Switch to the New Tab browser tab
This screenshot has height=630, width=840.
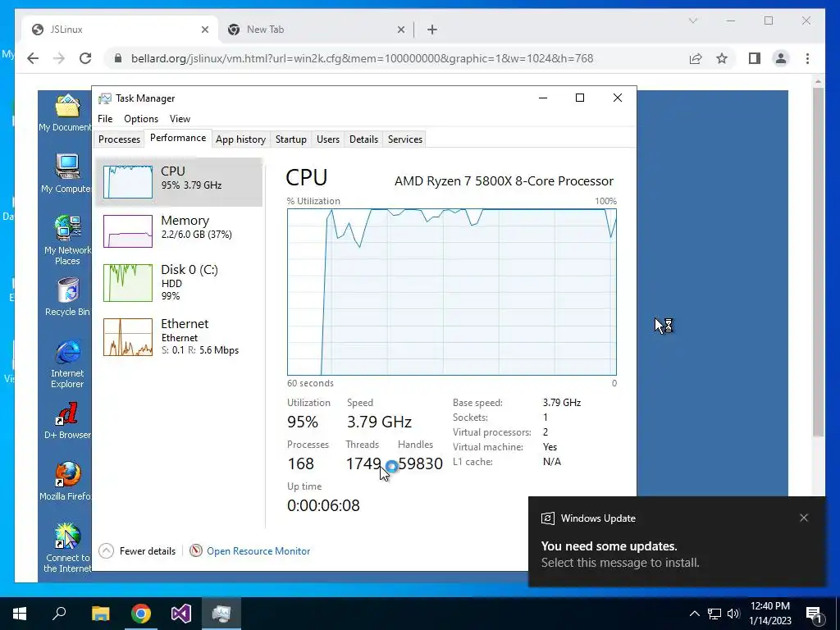(x=316, y=30)
